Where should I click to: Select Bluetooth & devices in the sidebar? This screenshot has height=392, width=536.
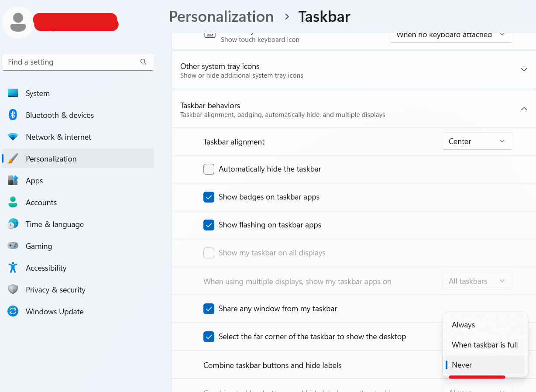click(x=59, y=115)
